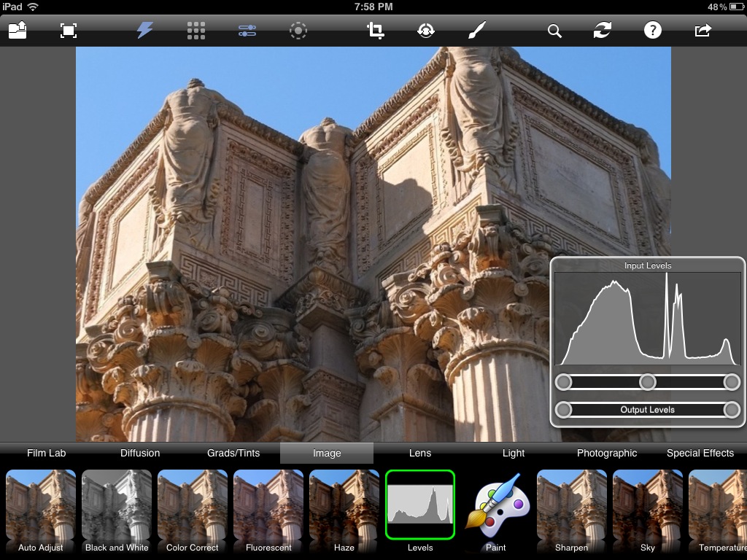Click the Input Levels midtone slider handle
The height and width of the screenshot is (560, 747).
coord(648,382)
